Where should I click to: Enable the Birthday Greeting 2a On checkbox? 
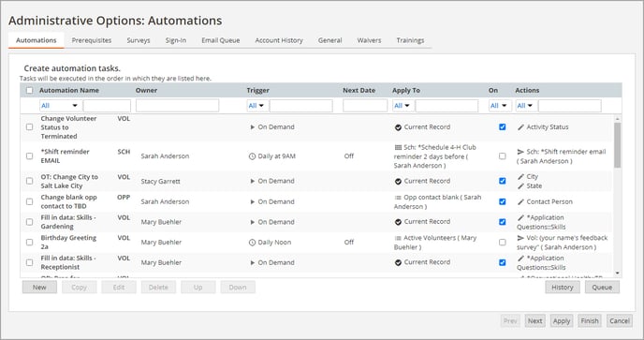tap(503, 243)
